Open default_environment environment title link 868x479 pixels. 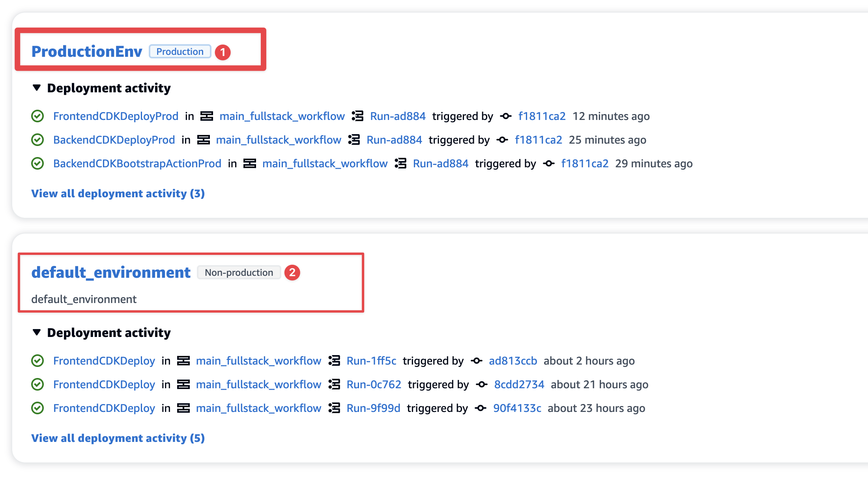pyautogui.click(x=111, y=272)
